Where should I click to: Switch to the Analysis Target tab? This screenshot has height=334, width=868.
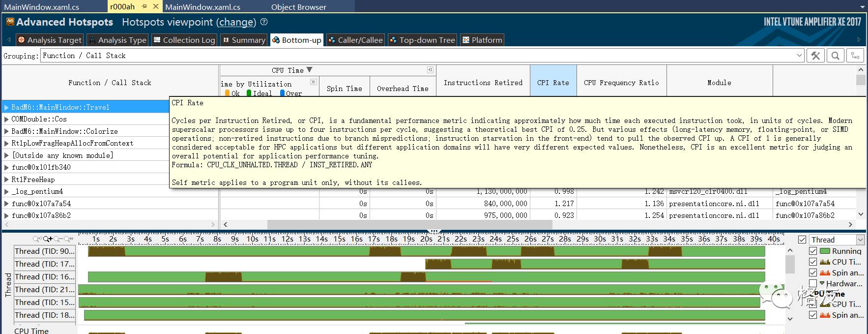click(50, 40)
